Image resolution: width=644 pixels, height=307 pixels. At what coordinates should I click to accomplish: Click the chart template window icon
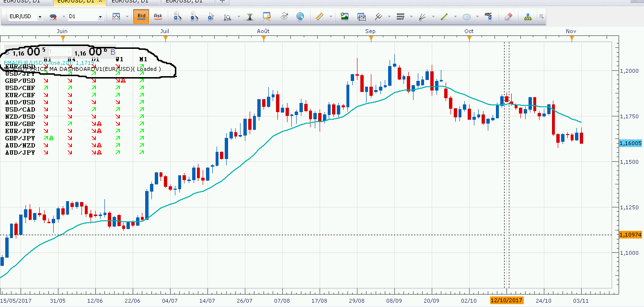pyautogui.click(x=362, y=17)
